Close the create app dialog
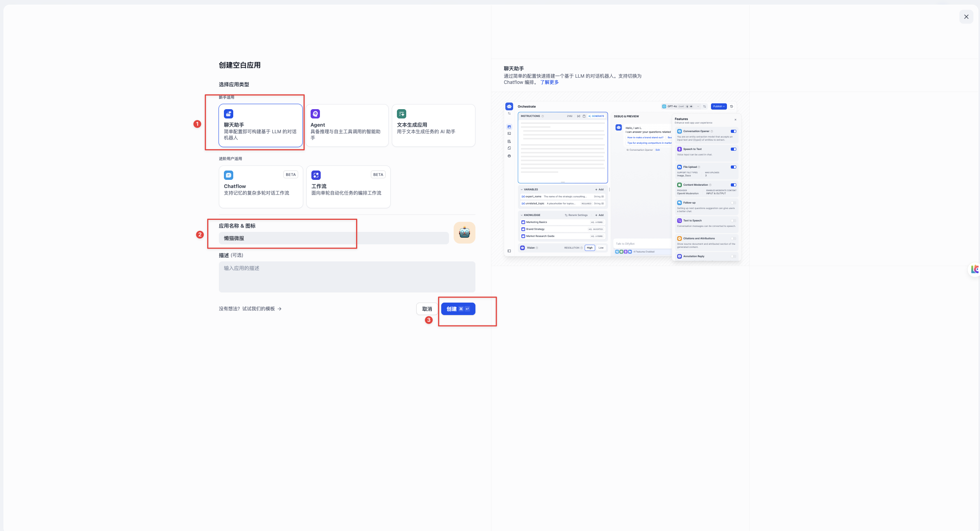This screenshot has width=980, height=531. (966, 17)
